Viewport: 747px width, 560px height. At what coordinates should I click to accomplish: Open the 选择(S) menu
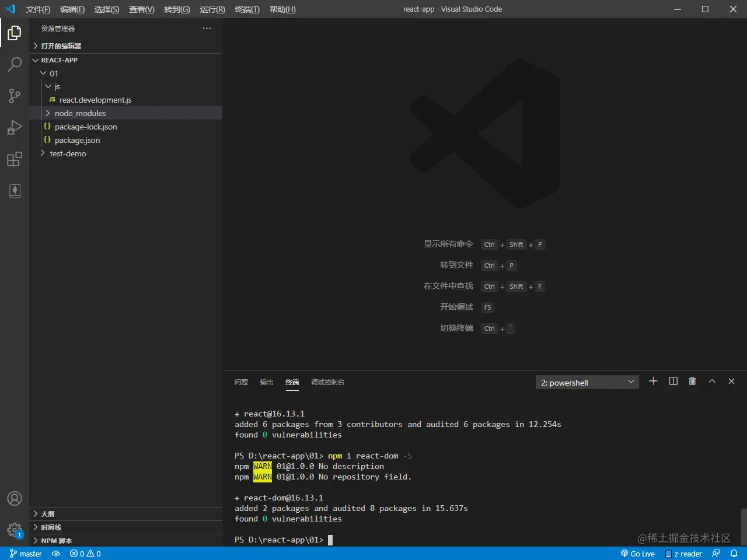[x=107, y=9]
